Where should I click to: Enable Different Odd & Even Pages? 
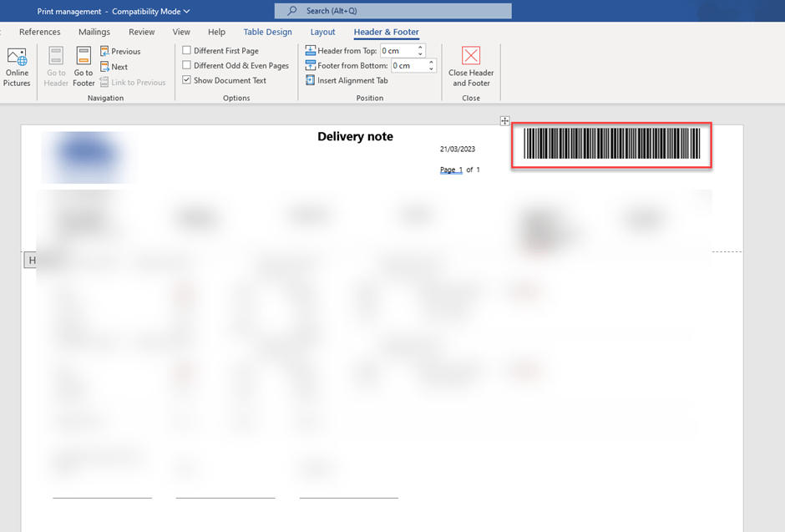[x=186, y=65]
